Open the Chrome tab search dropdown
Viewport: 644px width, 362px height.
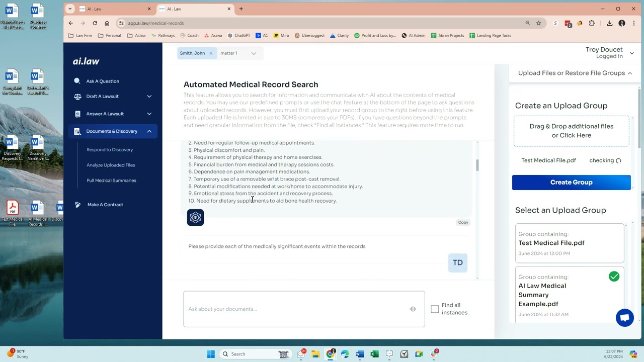coord(70,9)
